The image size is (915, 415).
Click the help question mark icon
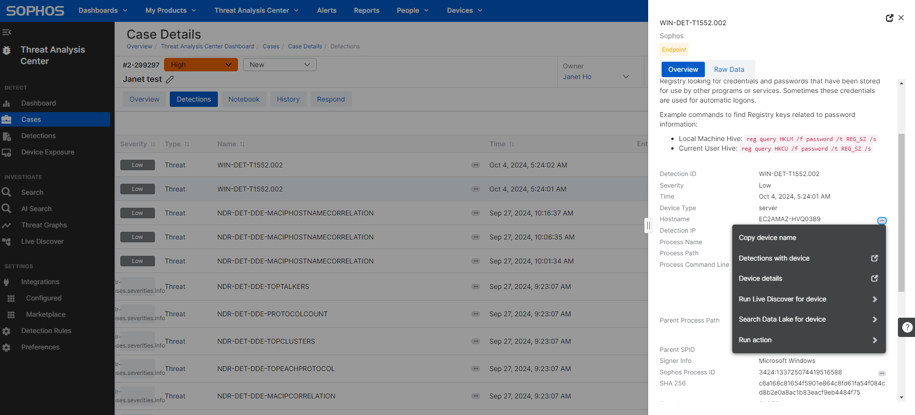coord(906,327)
